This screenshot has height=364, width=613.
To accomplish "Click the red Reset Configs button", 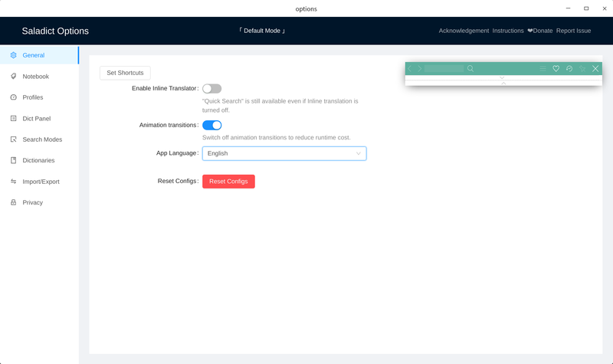I will 228,182.
